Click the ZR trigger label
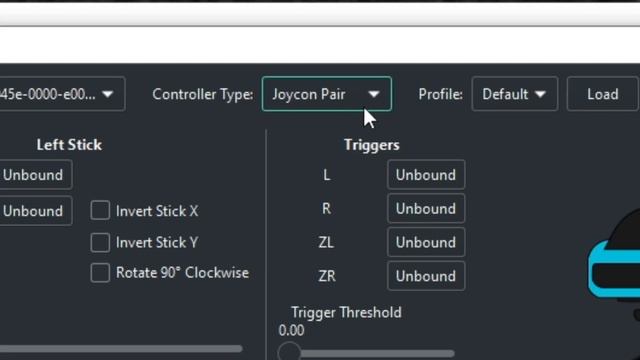640x360 pixels. point(327,276)
